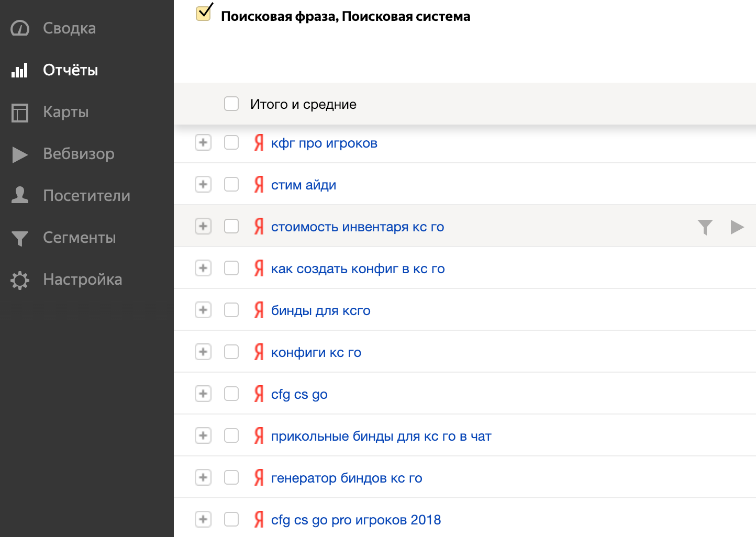Click the Вебвизор play icon
This screenshot has width=756, height=537.
point(20,154)
